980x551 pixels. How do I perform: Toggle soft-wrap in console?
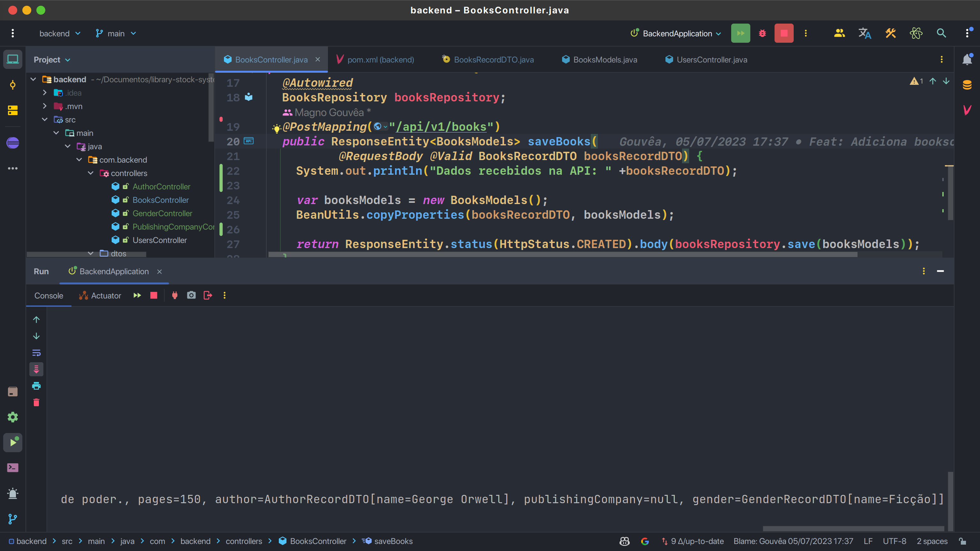tap(36, 352)
